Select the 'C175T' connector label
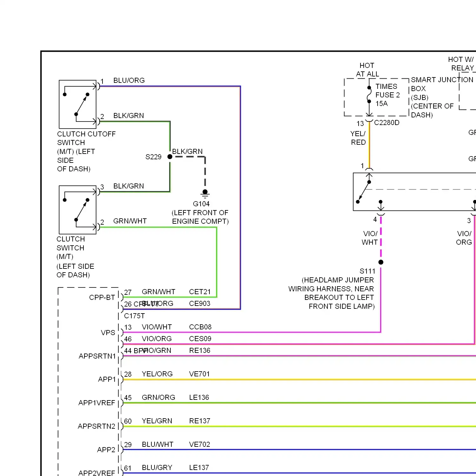This screenshot has width=476, height=476. 135,316
